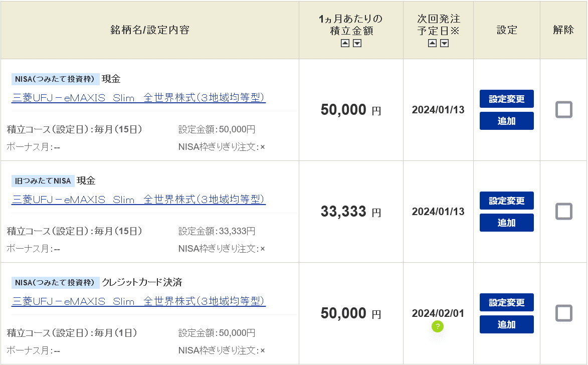Image resolution: width=588 pixels, height=365 pixels.
Task: Click 追加 for credit card payment plan
Action: click(507, 324)
